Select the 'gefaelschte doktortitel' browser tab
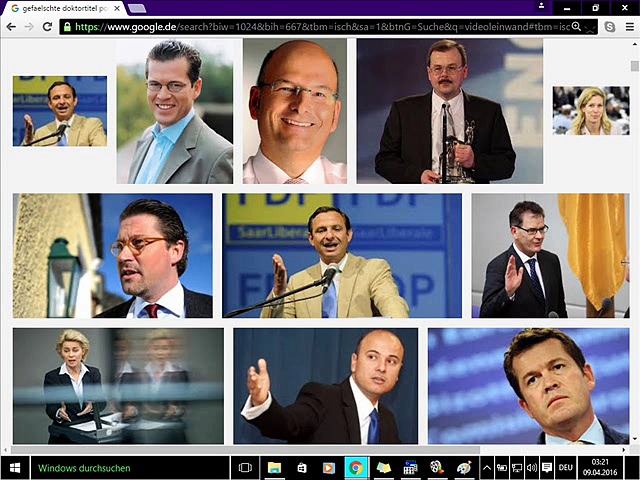Screen dimensions: 640x480 tap(60, 8)
